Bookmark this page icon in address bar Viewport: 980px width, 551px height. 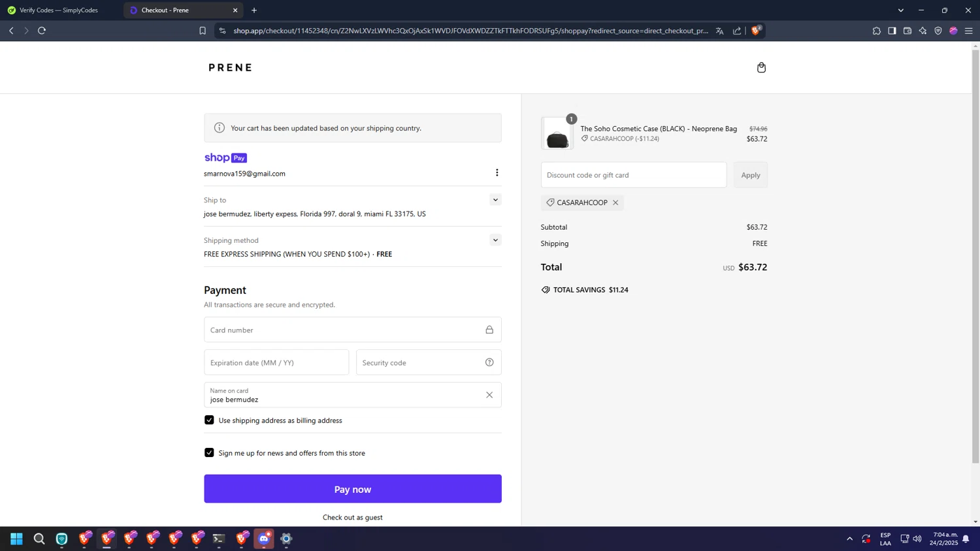203,31
